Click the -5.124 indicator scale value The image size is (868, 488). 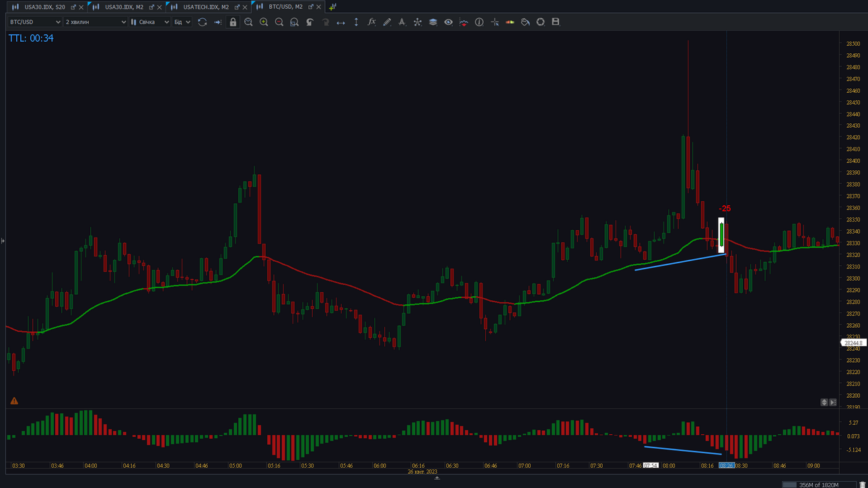tap(853, 450)
